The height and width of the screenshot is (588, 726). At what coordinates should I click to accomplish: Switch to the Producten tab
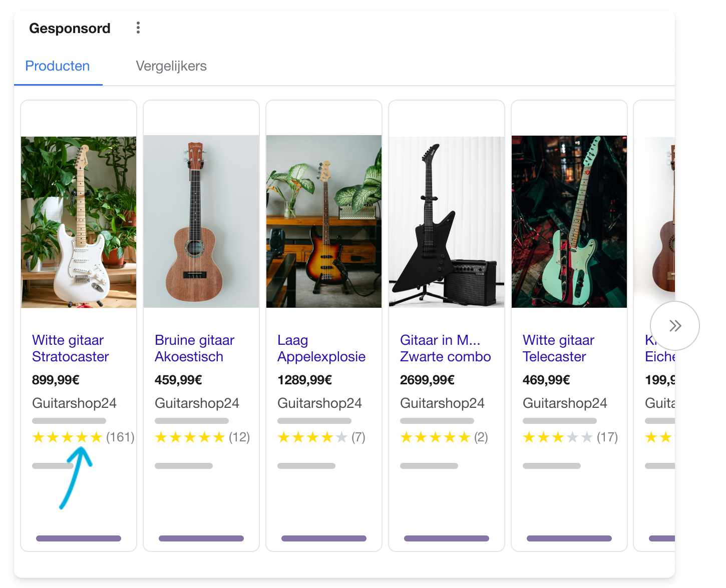click(x=58, y=66)
